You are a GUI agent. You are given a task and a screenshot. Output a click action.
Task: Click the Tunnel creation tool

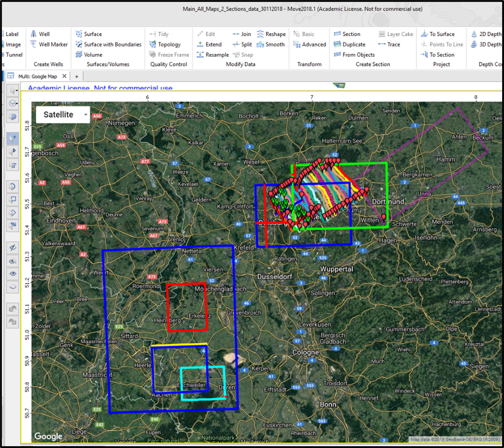point(12,55)
